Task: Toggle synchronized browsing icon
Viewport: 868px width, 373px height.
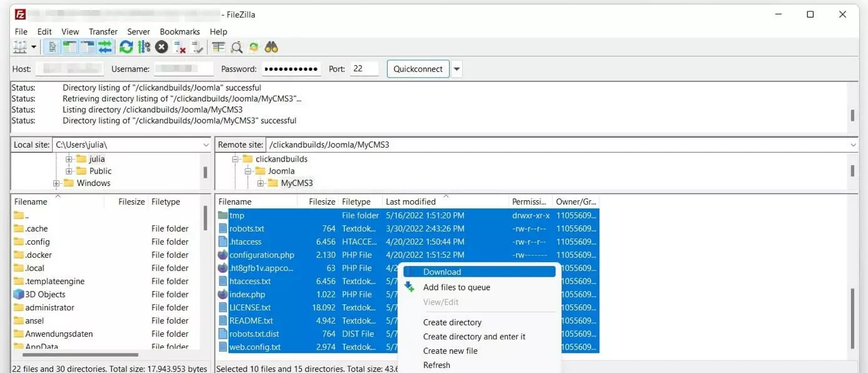Action: click(x=254, y=47)
